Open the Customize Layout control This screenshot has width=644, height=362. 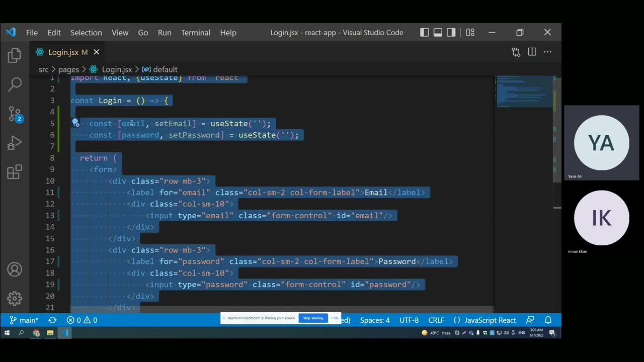[470, 32]
